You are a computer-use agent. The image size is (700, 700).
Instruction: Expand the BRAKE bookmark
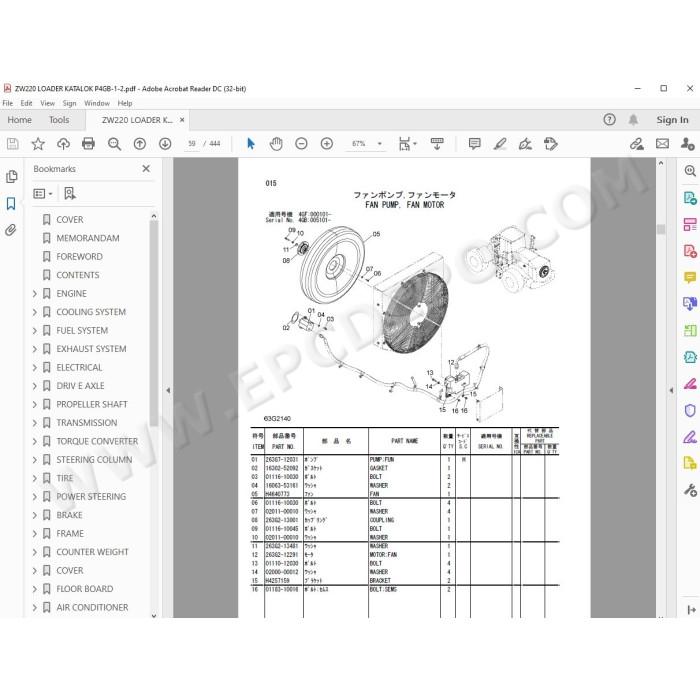click(35, 515)
